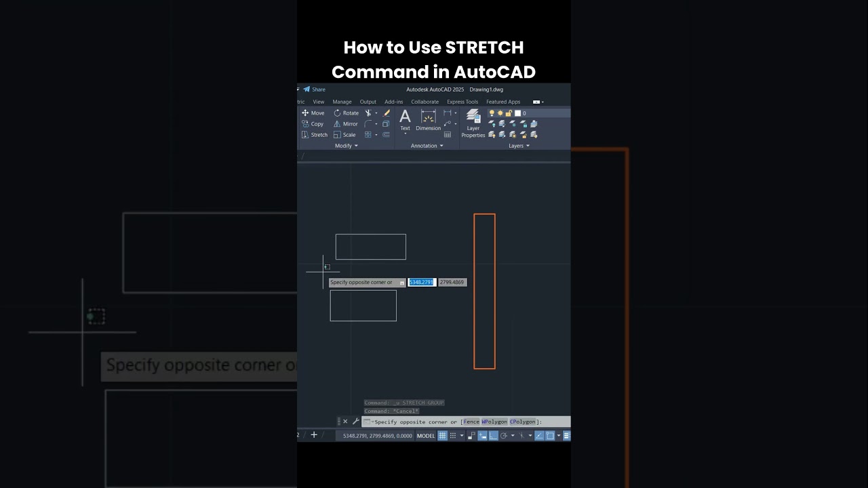Toggle infer constraints in status bar
The height and width of the screenshot is (488, 868).
pyautogui.click(x=471, y=436)
